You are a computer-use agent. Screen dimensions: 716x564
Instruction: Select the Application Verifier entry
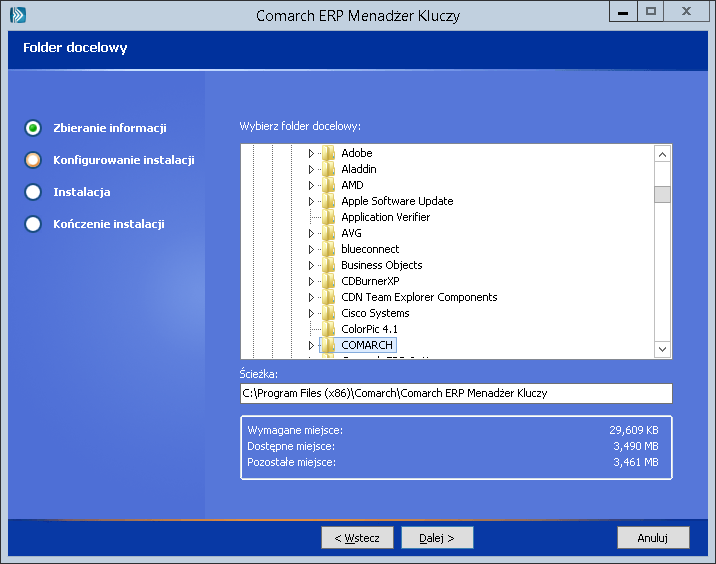click(385, 217)
